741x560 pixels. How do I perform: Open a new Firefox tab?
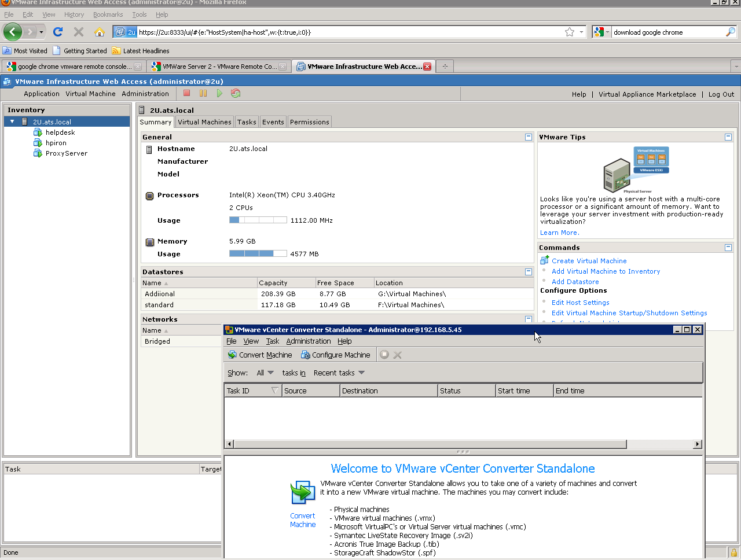[x=445, y=67]
